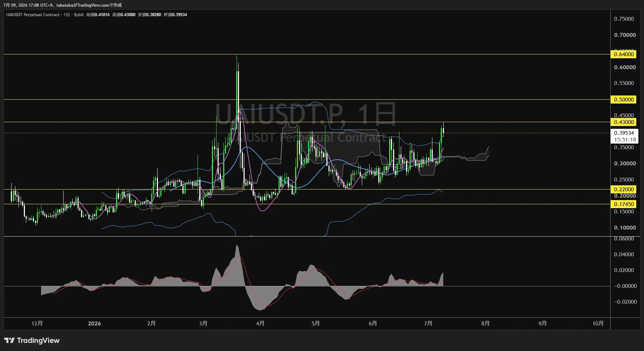
Task: Click the 終値 close value 0.39534
Action: pos(179,15)
